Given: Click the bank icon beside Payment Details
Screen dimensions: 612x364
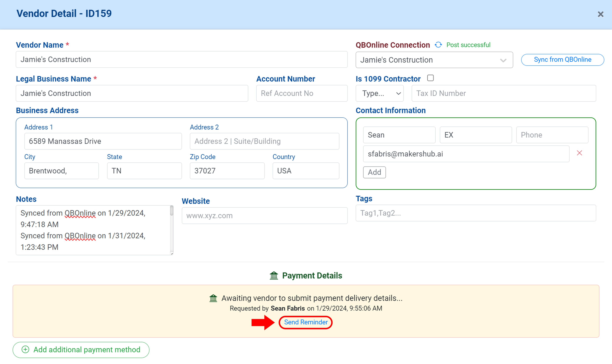Looking at the screenshot, I should pyautogui.click(x=274, y=275).
